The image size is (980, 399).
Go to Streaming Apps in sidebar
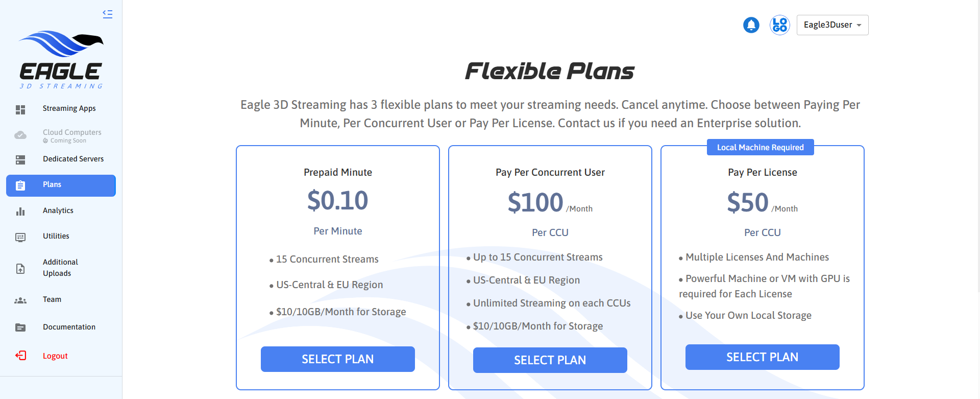[69, 108]
